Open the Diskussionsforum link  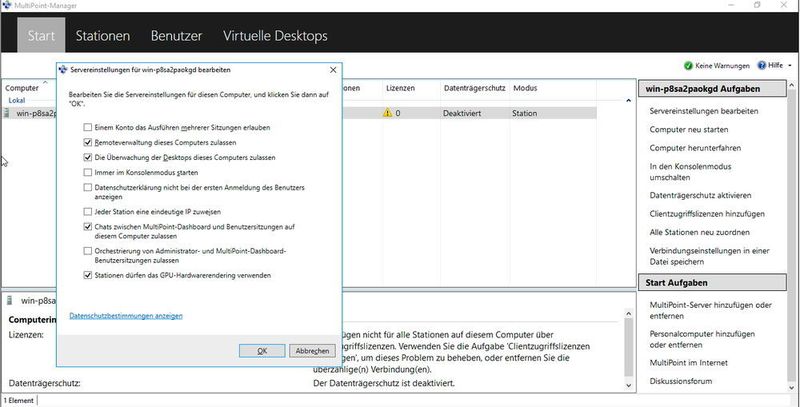coord(681,381)
